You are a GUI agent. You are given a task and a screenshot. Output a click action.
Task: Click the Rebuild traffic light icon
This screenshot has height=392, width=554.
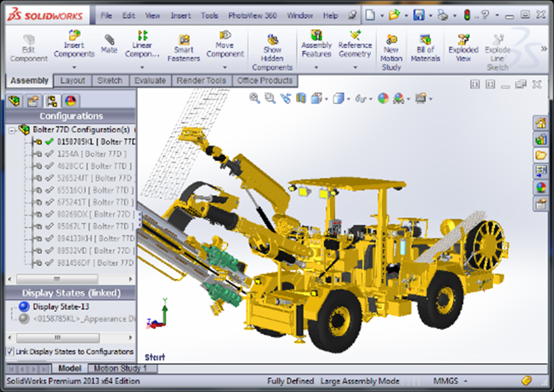coord(467,15)
